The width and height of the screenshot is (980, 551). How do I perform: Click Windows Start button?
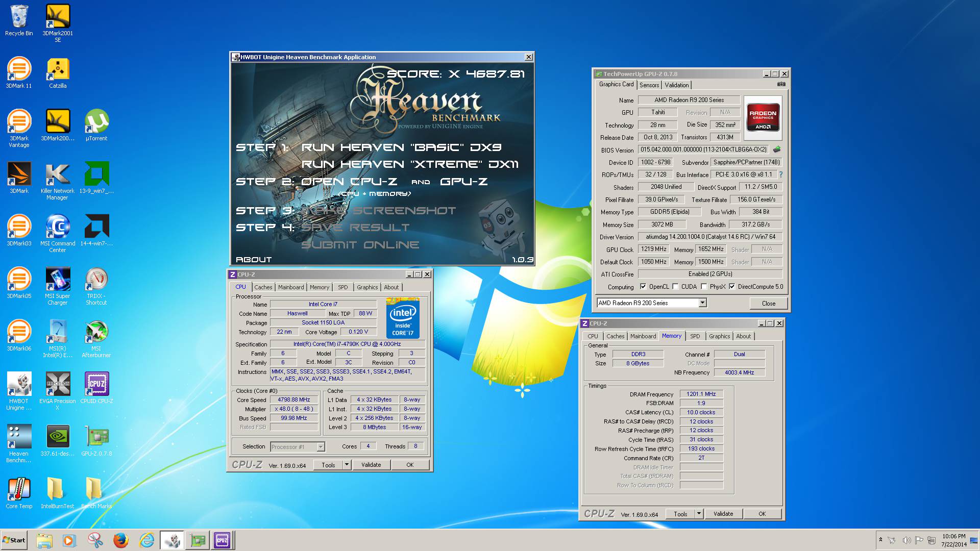(14, 540)
